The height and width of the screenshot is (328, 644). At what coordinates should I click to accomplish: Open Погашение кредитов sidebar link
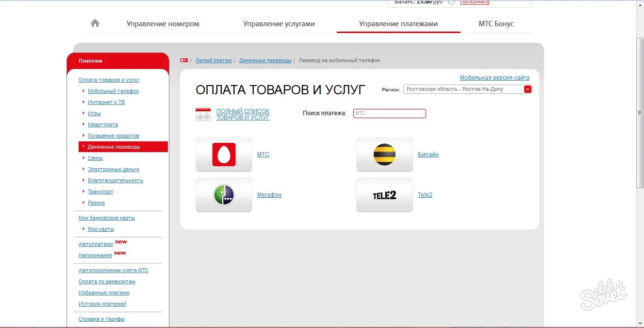tap(114, 136)
